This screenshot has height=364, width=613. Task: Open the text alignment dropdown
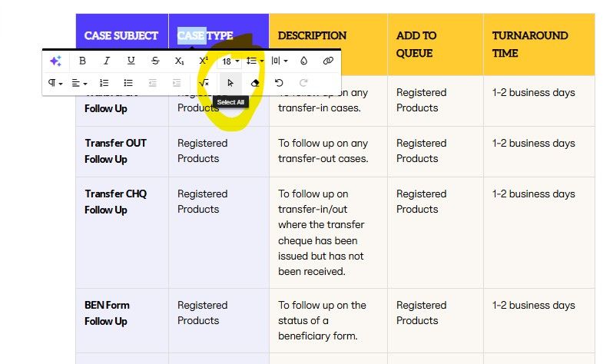click(x=80, y=83)
